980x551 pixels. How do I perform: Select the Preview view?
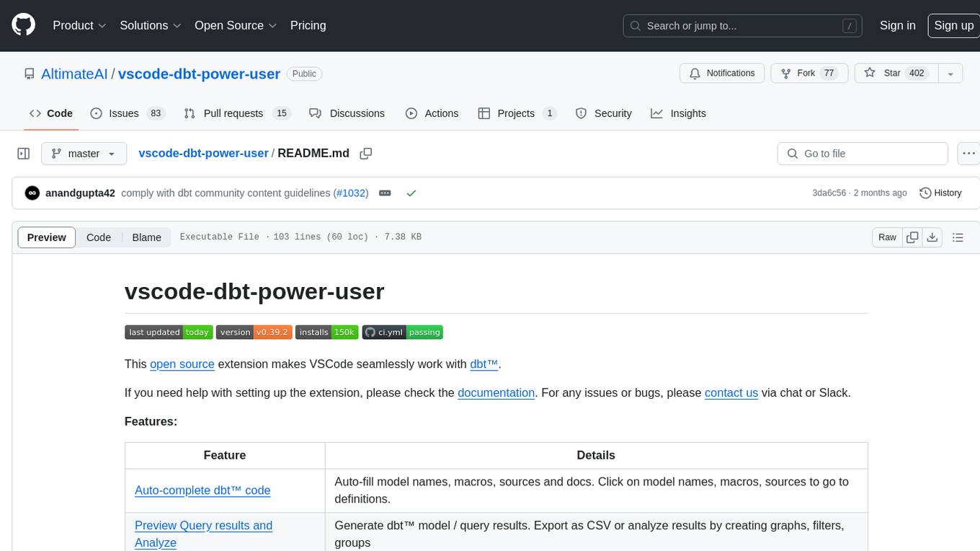(x=47, y=237)
